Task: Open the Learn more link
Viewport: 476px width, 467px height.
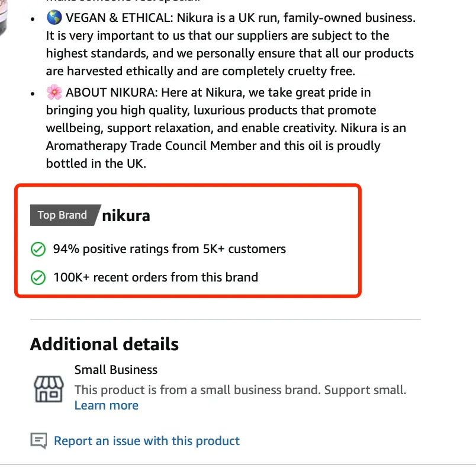Action: 107,406
